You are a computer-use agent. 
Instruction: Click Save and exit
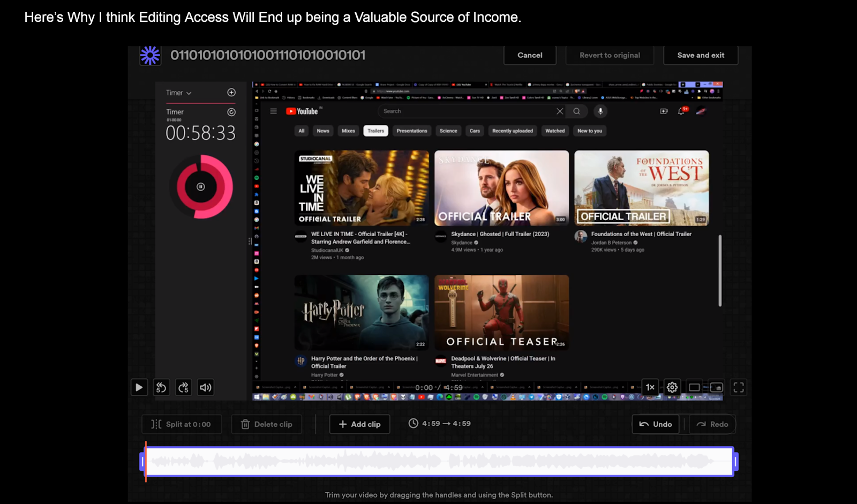(701, 55)
